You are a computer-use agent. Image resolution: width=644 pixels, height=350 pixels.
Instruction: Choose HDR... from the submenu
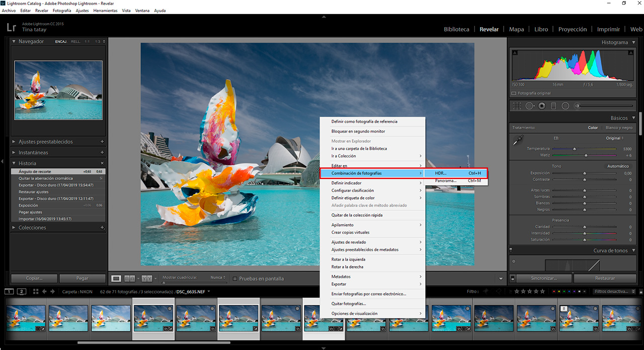point(441,173)
